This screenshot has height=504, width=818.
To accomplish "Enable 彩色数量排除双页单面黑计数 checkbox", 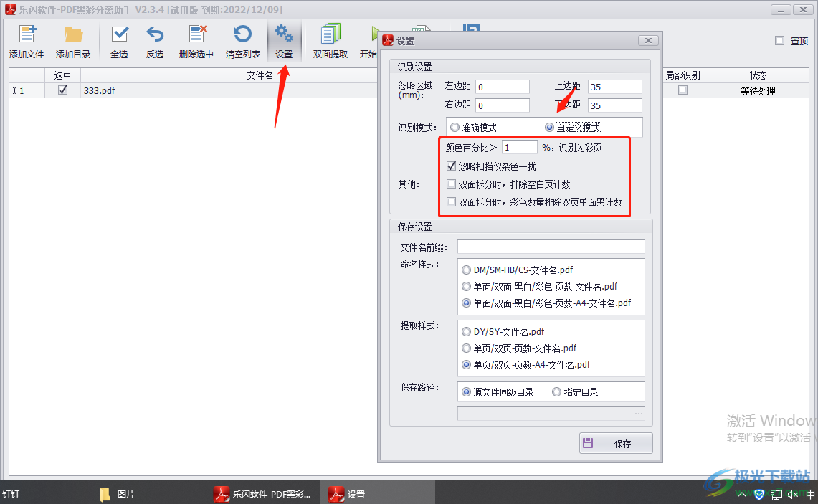I will pos(452,202).
